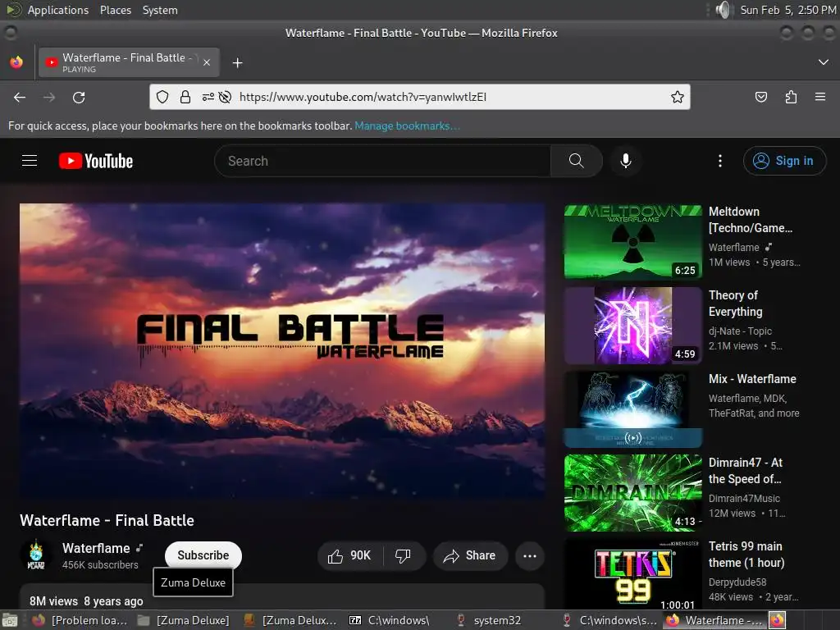
Task: Switch to the Waterflame Firefox taskbar window
Action: click(x=713, y=620)
